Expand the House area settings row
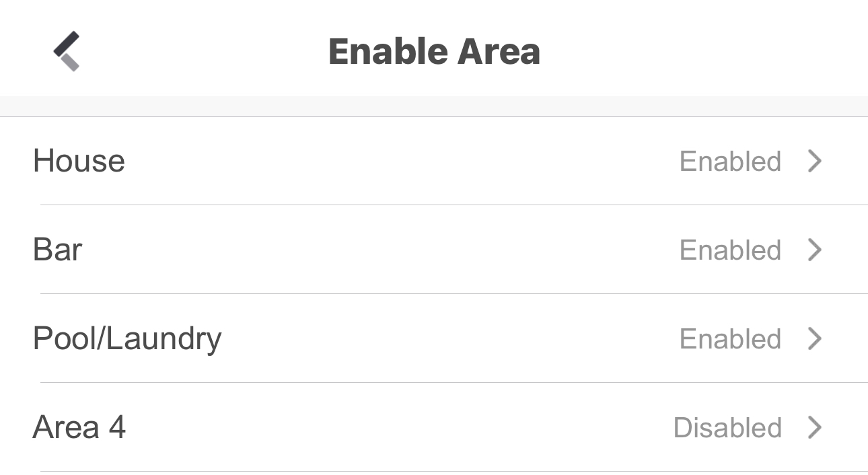Image resolution: width=868 pixels, height=475 pixels. (404, 161)
